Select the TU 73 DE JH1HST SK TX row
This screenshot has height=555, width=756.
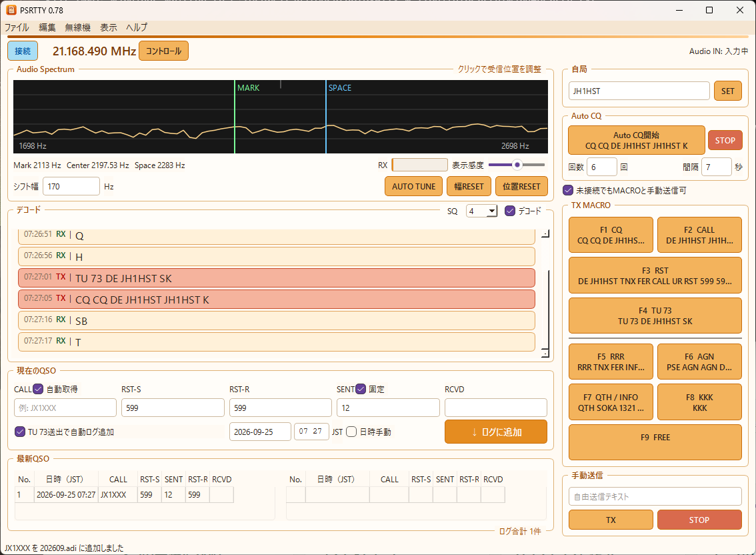point(277,278)
